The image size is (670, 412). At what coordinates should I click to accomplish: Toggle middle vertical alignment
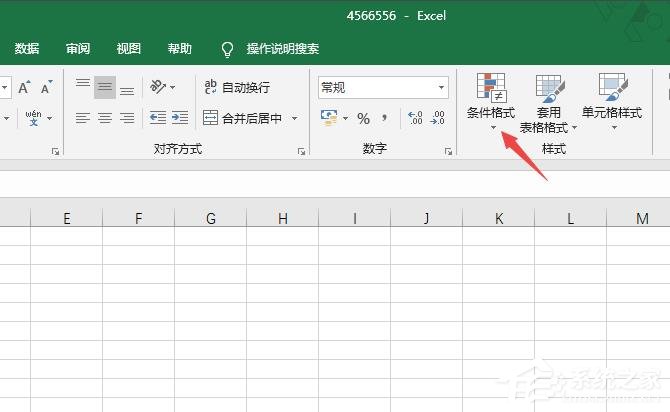click(104, 88)
